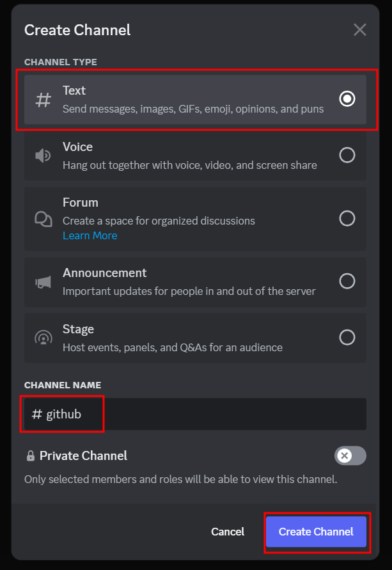The height and width of the screenshot is (570, 392).
Task: Click the speaker icon for Voice
Action: [43, 156]
